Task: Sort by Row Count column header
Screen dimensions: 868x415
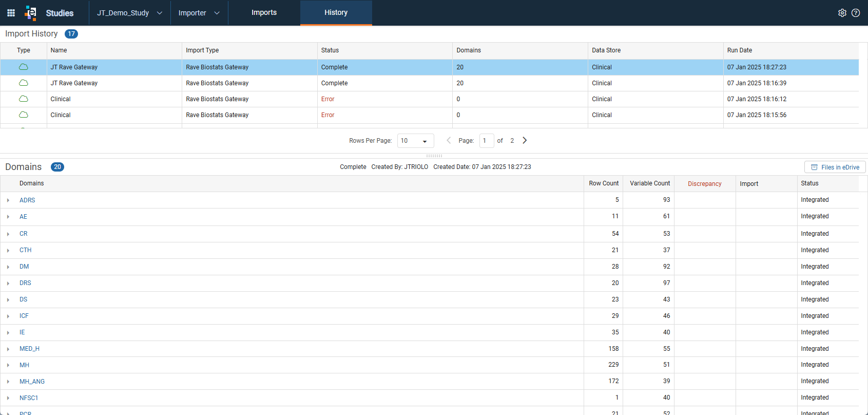Action: pyautogui.click(x=604, y=183)
